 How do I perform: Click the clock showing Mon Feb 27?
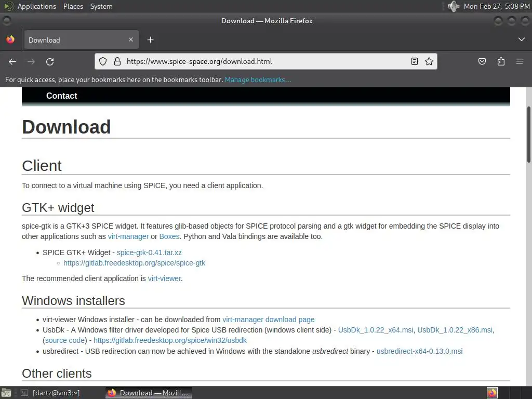click(x=496, y=6)
